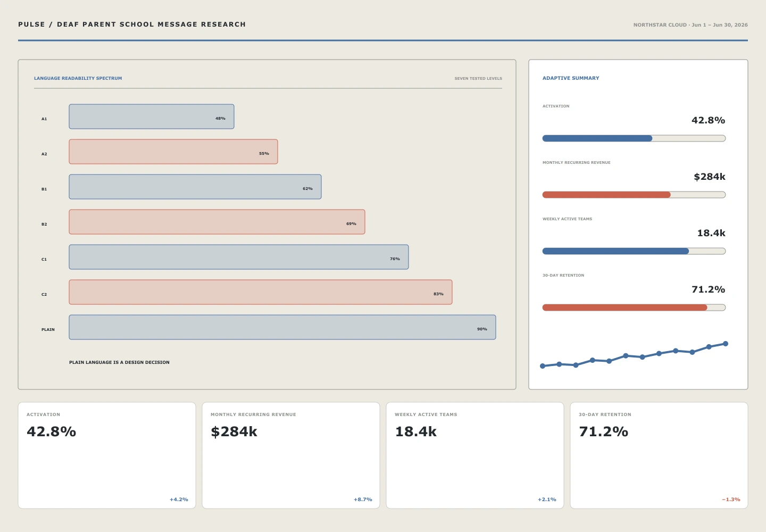The height and width of the screenshot is (532, 766).
Task: Click the "+2.1%" change on Weekly Active Teams card
Action: [547, 500]
